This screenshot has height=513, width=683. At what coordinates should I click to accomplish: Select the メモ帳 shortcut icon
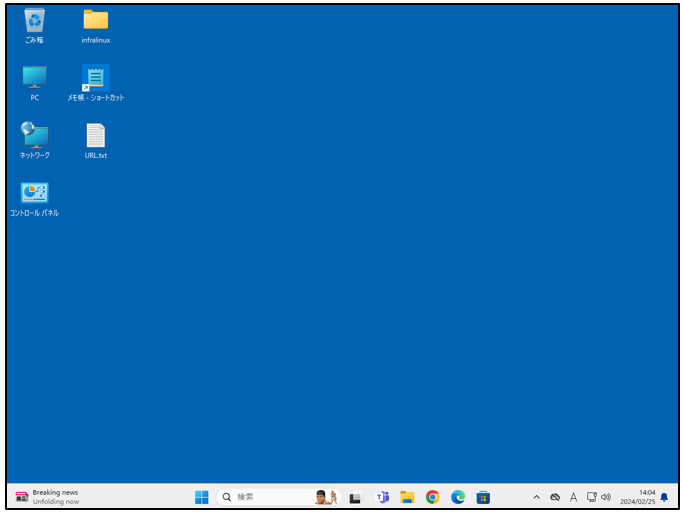pos(96,78)
